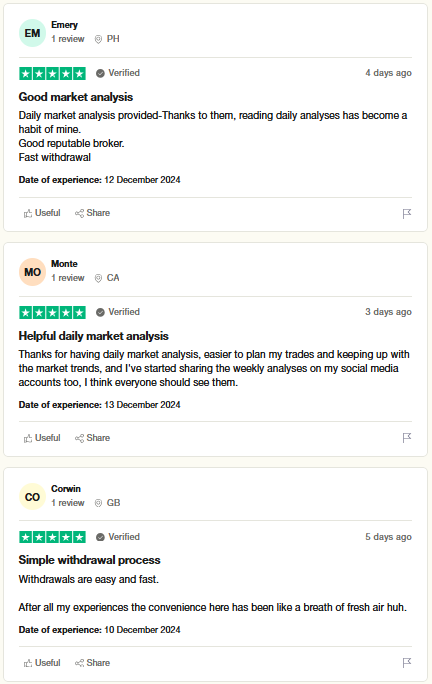The height and width of the screenshot is (684, 432).
Task: Share Emery's review
Action: tap(92, 213)
